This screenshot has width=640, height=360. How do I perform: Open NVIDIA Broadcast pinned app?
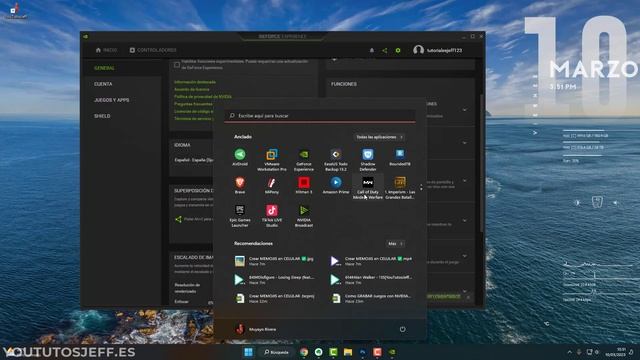[304, 216]
